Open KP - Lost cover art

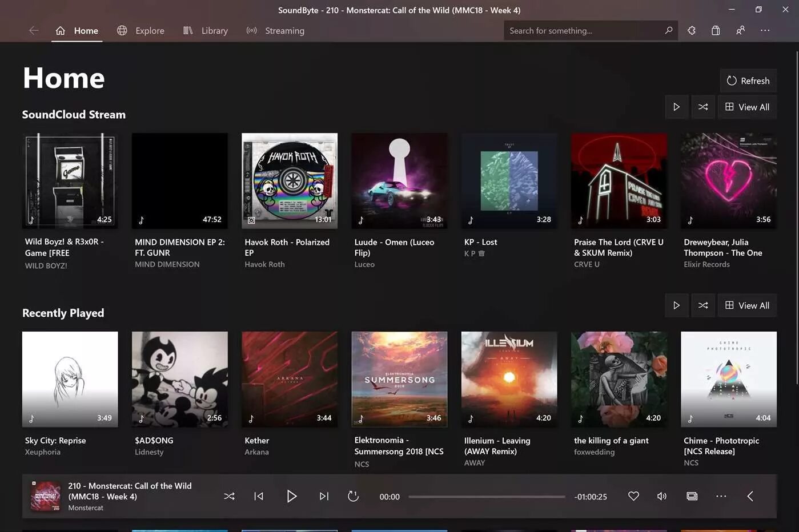point(509,181)
